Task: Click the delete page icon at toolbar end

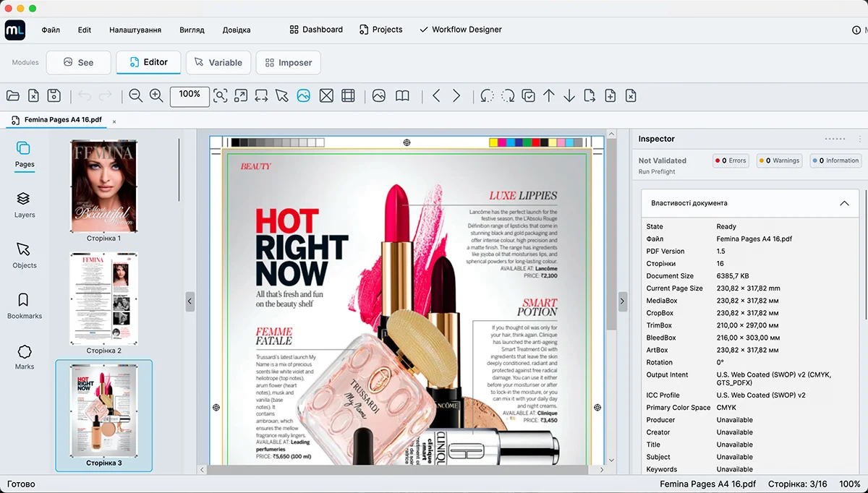Action: click(631, 95)
